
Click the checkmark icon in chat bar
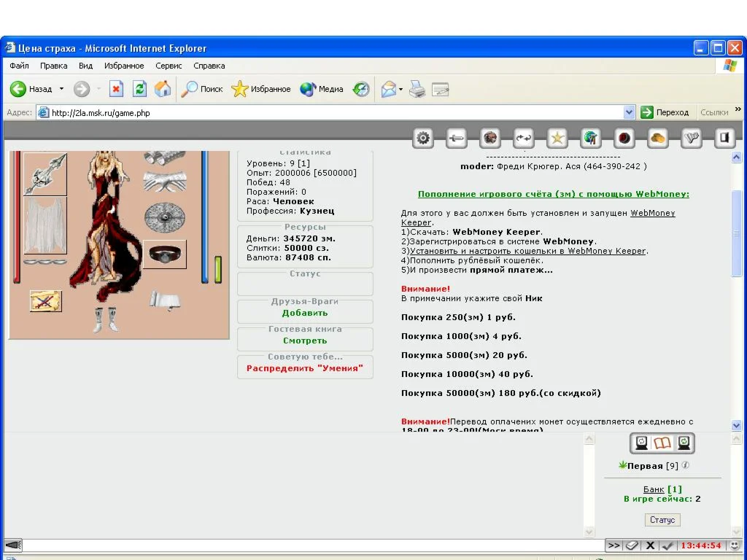coord(667,545)
